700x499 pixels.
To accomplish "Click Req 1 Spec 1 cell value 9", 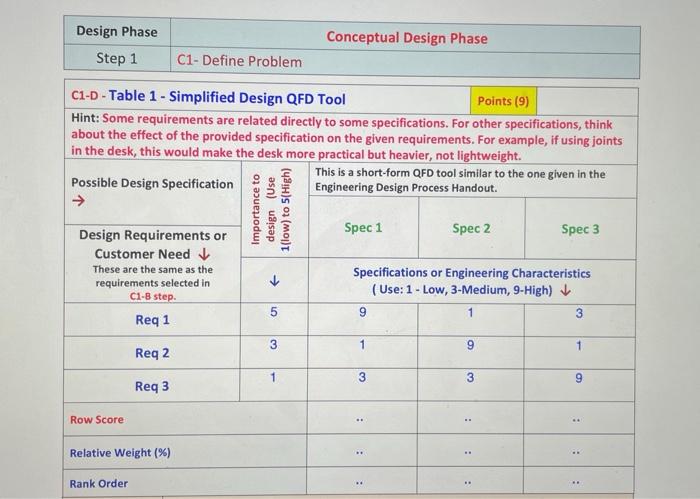I will pyautogui.click(x=362, y=312).
